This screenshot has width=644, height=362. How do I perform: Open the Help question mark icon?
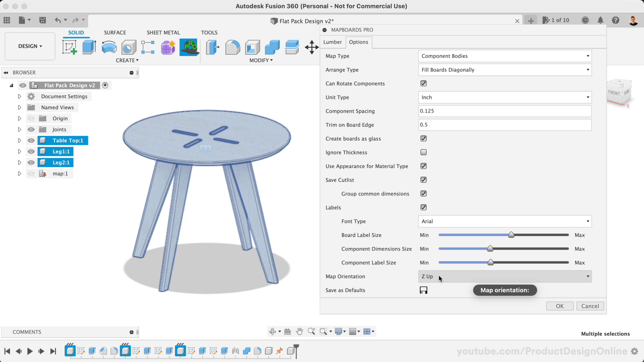click(615, 20)
